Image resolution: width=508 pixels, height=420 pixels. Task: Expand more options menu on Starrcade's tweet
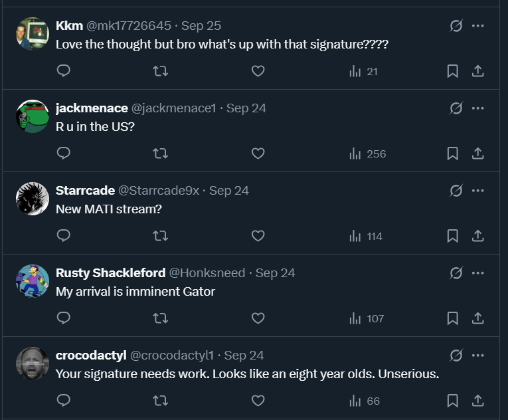pos(477,191)
